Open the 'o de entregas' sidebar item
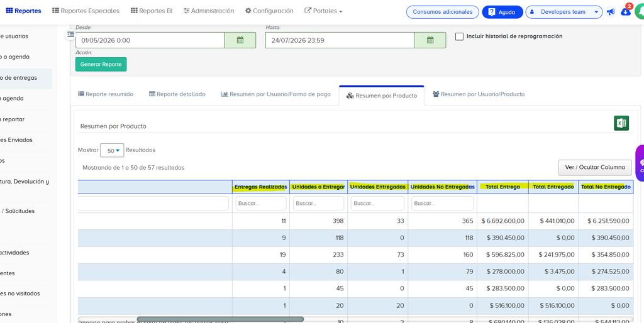Image resolution: width=644 pixels, height=323 pixels. pyautogui.click(x=26, y=77)
